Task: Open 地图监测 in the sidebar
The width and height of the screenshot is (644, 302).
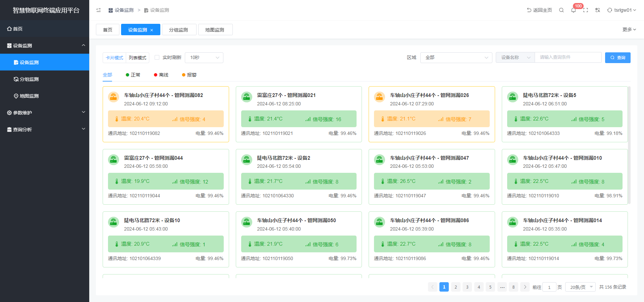Action: click(x=29, y=96)
